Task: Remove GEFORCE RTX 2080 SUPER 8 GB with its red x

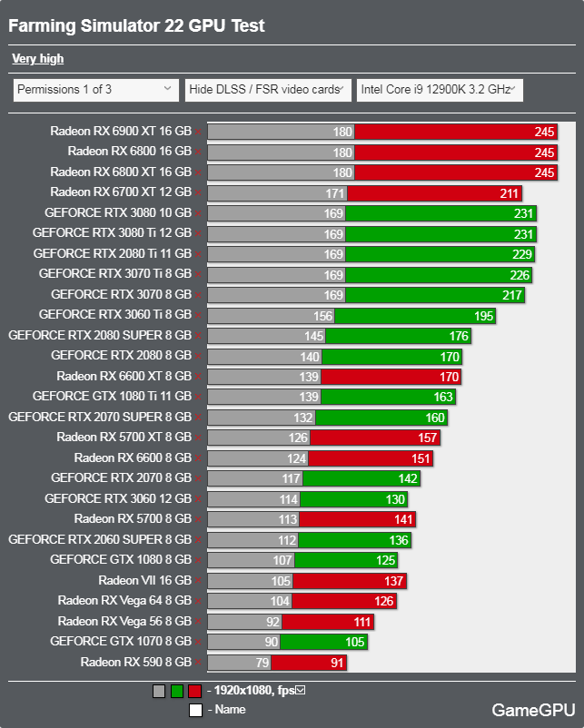Action: pos(198,336)
